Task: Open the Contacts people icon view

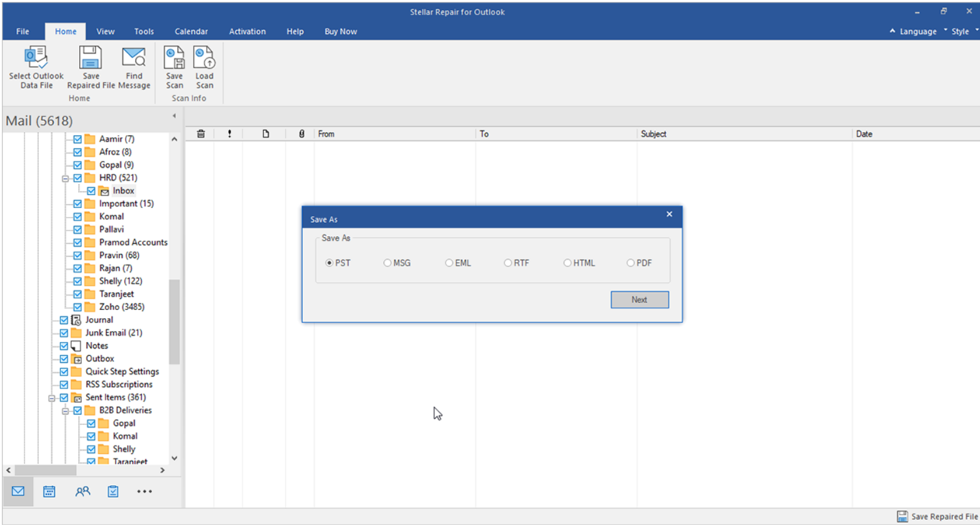Action: pos(82,492)
